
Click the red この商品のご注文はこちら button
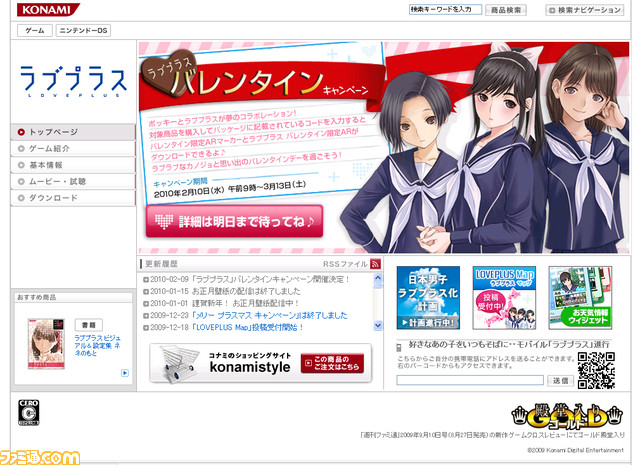point(332,363)
